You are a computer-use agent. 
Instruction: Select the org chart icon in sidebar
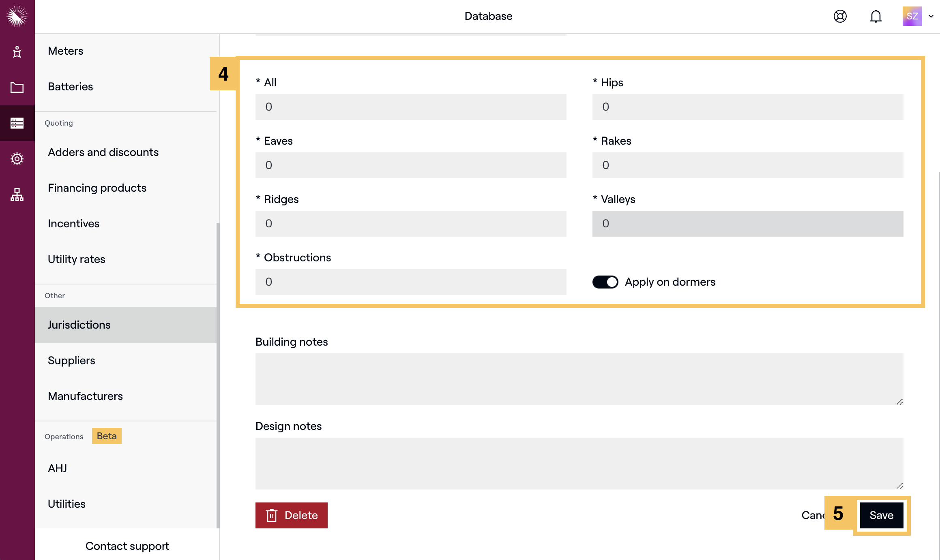17,194
